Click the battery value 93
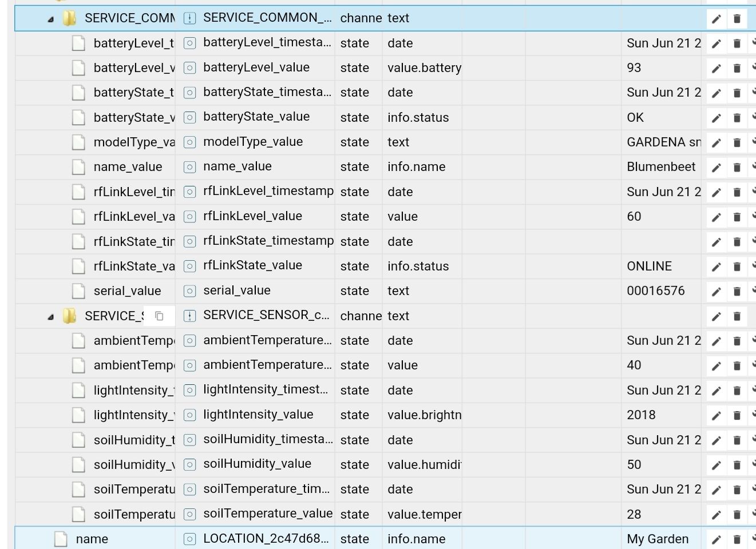The height and width of the screenshot is (549, 756). 634,68
